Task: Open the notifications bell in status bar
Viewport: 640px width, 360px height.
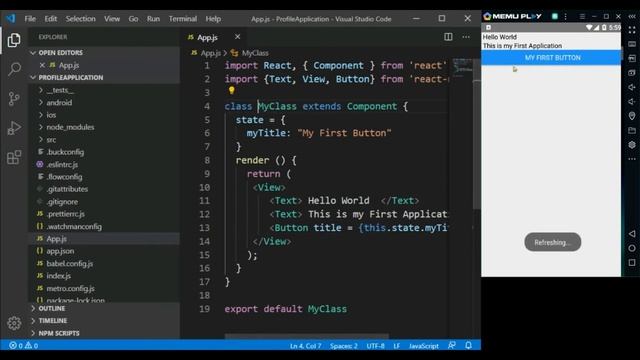Action: tap(469, 345)
